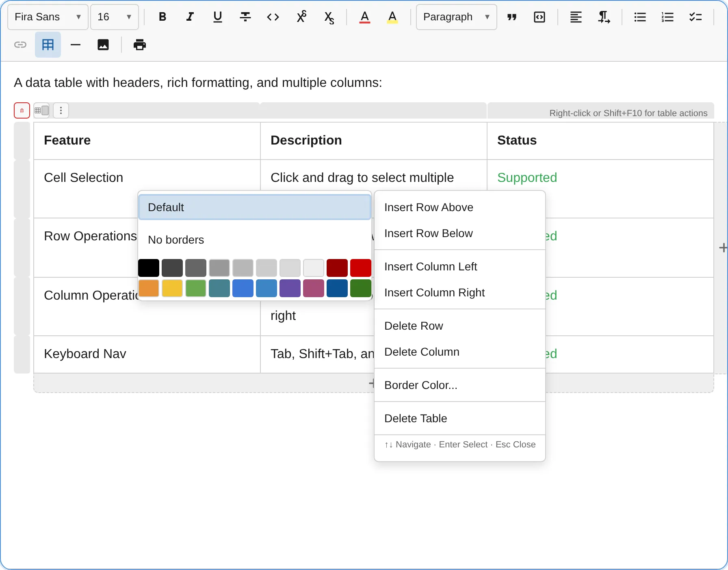The image size is (728, 570).
Task: Print the document
Action: click(140, 45)
